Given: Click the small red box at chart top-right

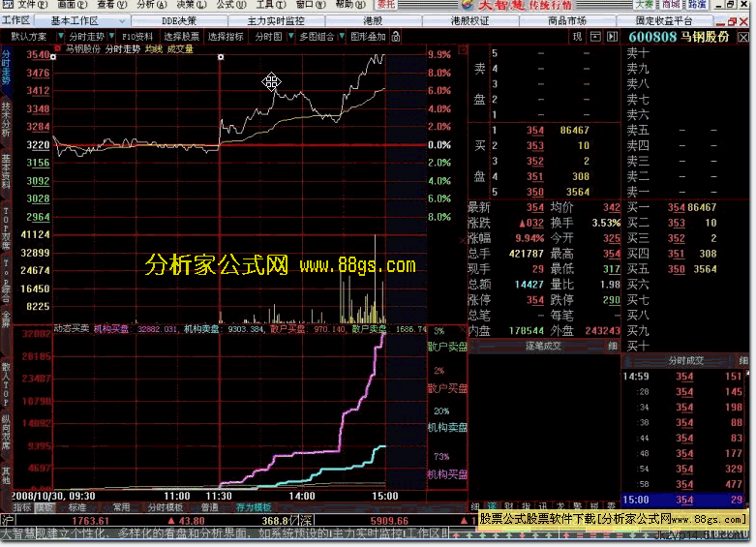Looking at the screenshot, I should coord(463,49).
